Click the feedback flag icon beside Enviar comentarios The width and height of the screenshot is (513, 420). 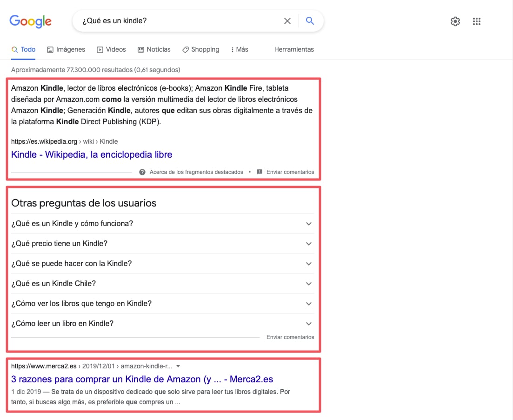(260, 172)
